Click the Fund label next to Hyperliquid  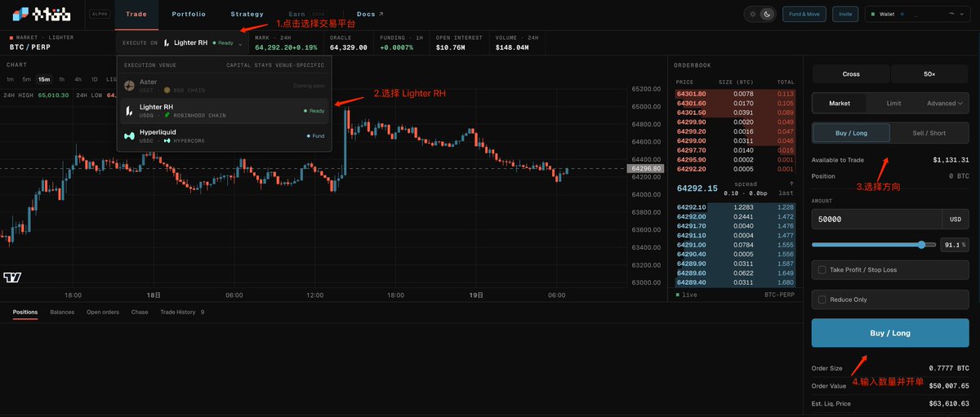coord(315,136)
